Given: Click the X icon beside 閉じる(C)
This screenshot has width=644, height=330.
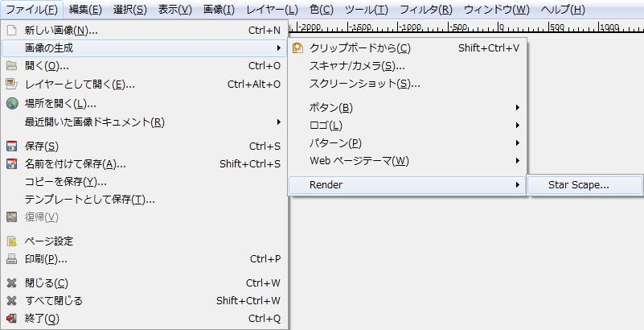Looking at the screenshot, I should pos(12,283).
